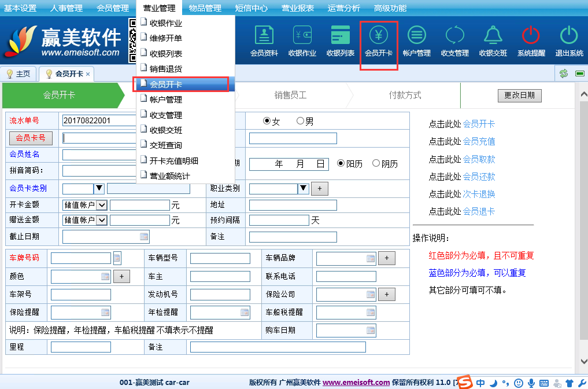Click the 收银作业 toolbar icon
The height and width of the screenshot is (389, 588).
point(302,41)
